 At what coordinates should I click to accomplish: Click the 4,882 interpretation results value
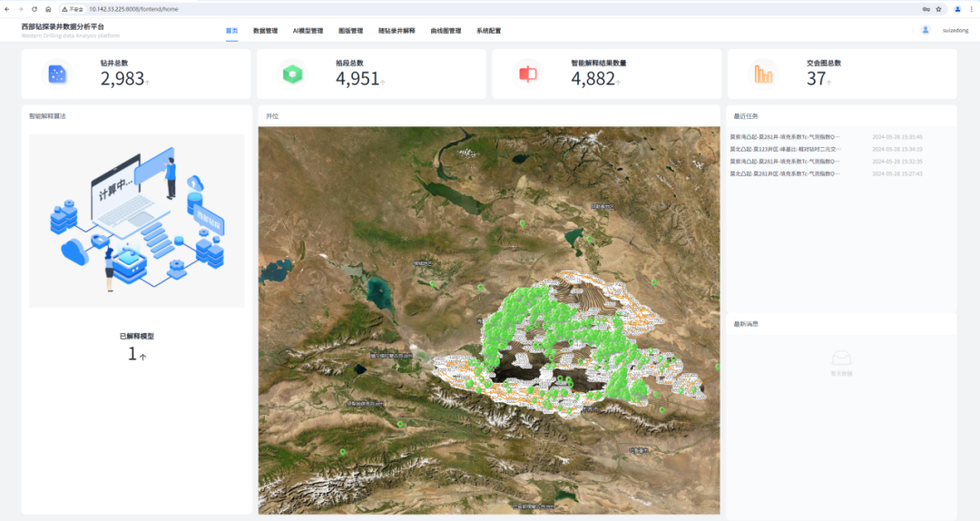(x=593, y=79)
